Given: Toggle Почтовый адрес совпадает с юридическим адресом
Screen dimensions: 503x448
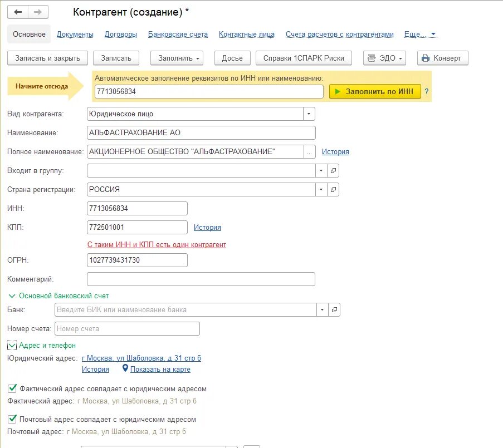Looking at the screenshot, I should (12, 419).
